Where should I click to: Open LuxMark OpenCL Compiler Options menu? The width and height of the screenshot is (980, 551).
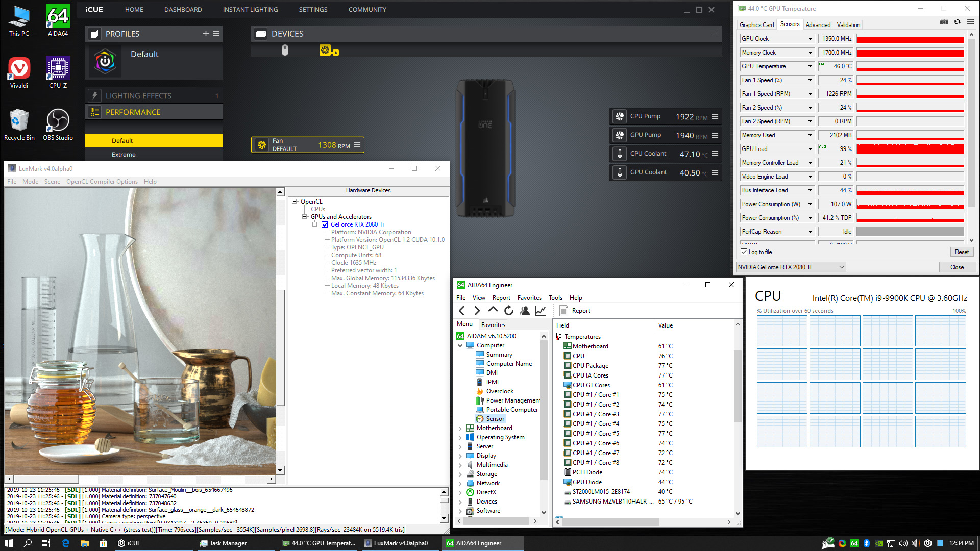pos(102,182)
